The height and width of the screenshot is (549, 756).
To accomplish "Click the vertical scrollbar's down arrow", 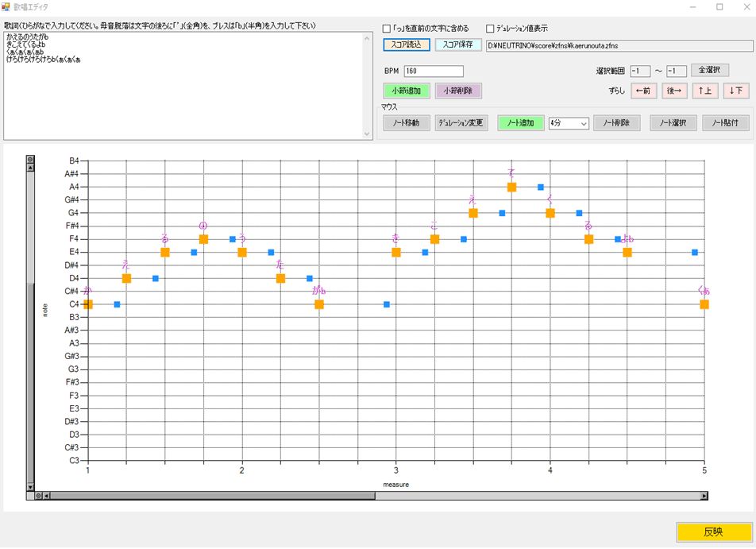I will pyautogui.click(x=31, y=486).
